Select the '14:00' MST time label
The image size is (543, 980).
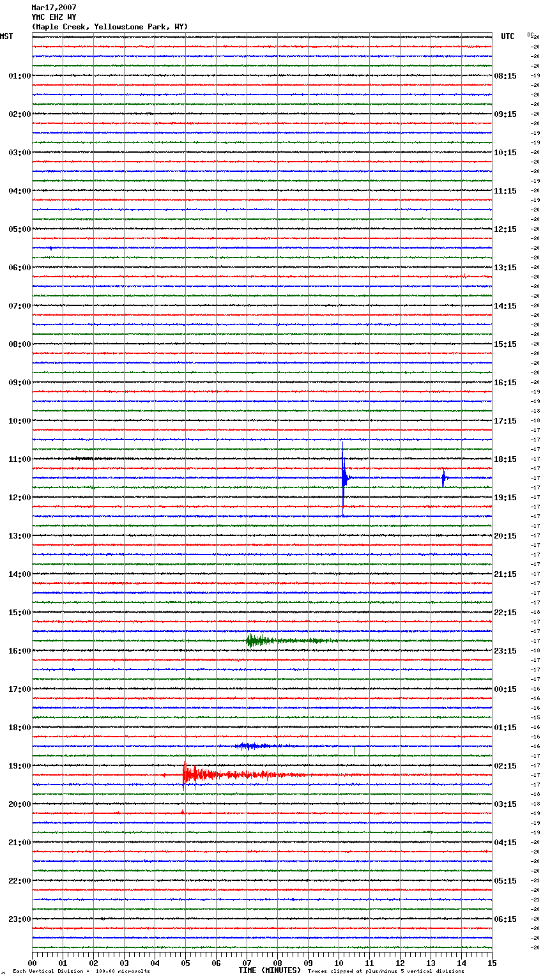[19, 574]
